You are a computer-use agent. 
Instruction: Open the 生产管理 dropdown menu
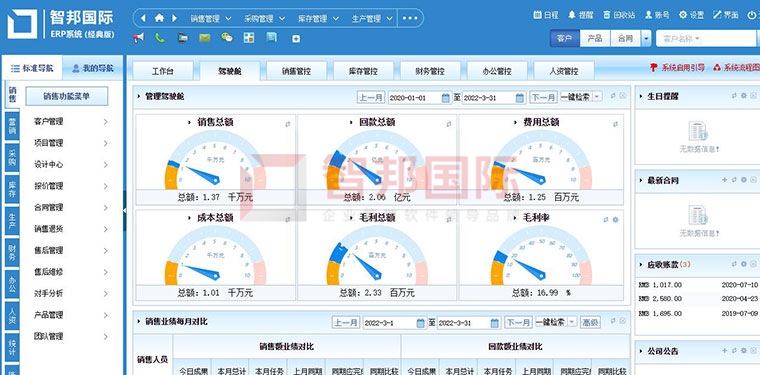click(x=372, y=18)
